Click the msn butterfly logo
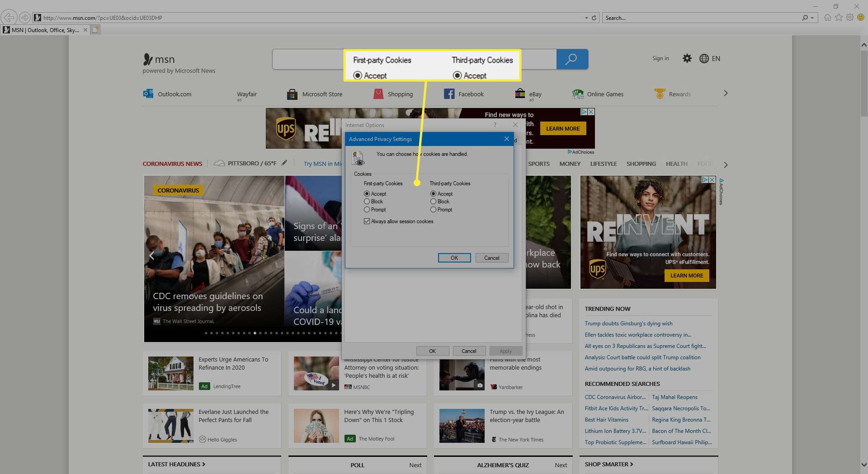The width and height of the screenshot is (868, 474). [x=147, y=59]
